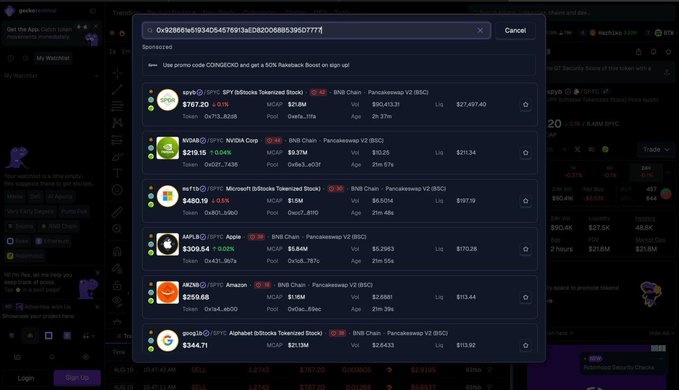Star the AAPLB/SPYC Apple result
The image size is (679, 390).
(525, 249)
